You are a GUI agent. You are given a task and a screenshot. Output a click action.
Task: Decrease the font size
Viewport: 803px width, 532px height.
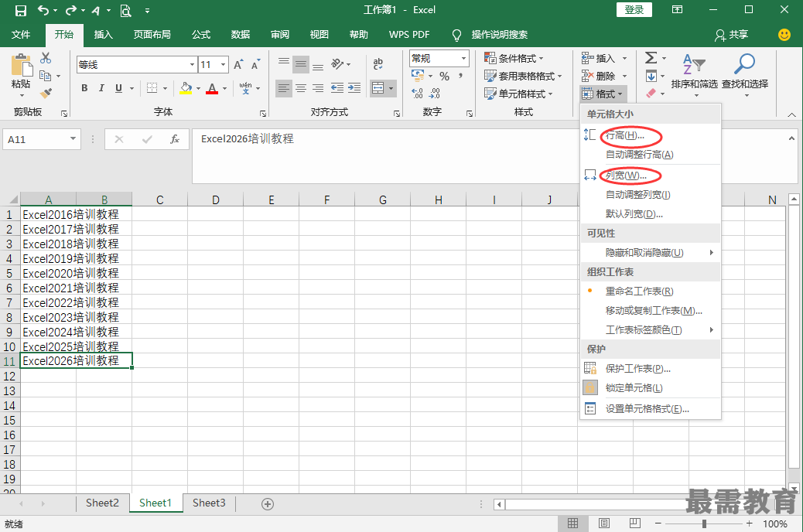tap(255, 64)
